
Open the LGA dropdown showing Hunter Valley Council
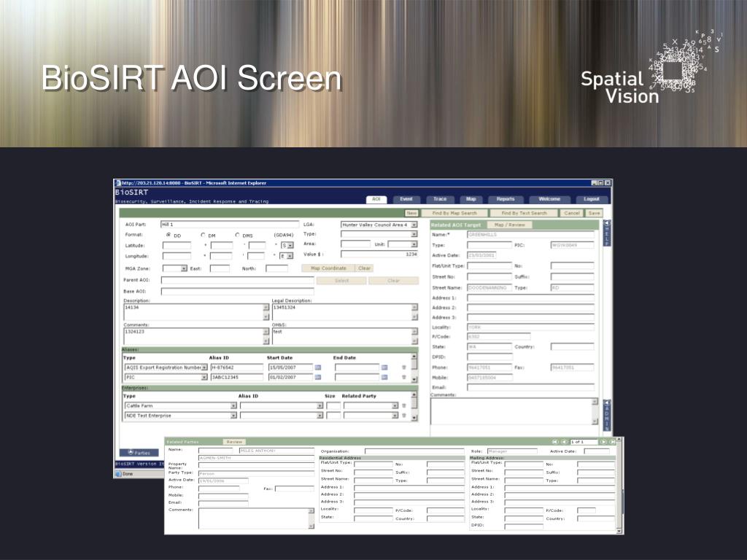click(x=414, y=225)
